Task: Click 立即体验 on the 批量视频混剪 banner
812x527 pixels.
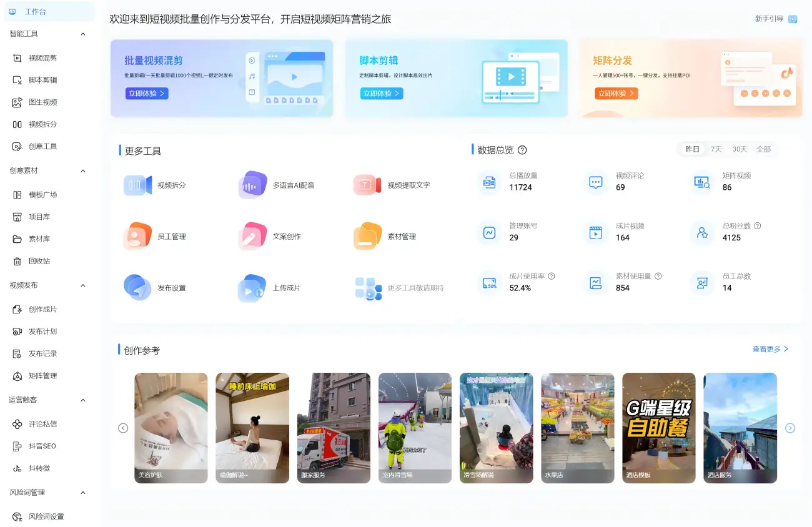Action: pos(147,94)
